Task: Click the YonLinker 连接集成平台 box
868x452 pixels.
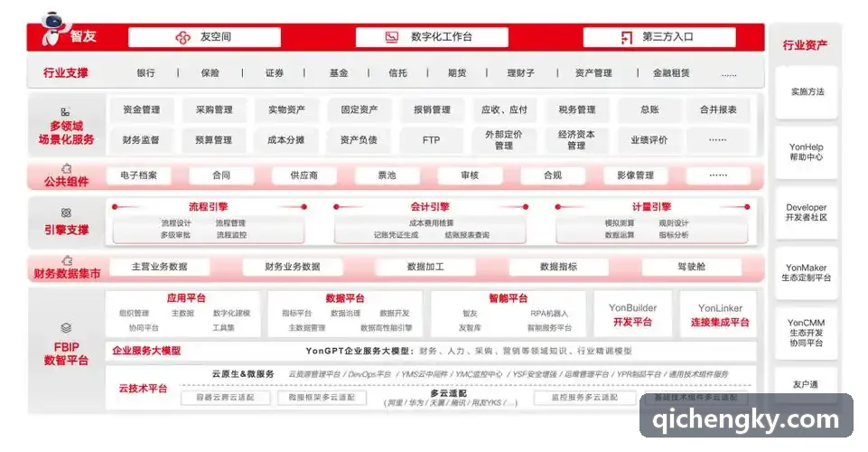Action: click(720, 315)
